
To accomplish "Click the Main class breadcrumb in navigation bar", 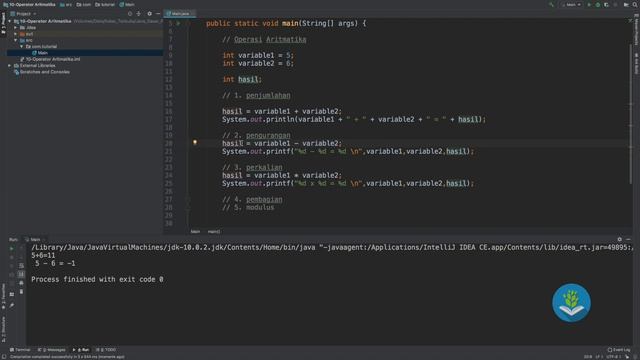I will [127, 4].
